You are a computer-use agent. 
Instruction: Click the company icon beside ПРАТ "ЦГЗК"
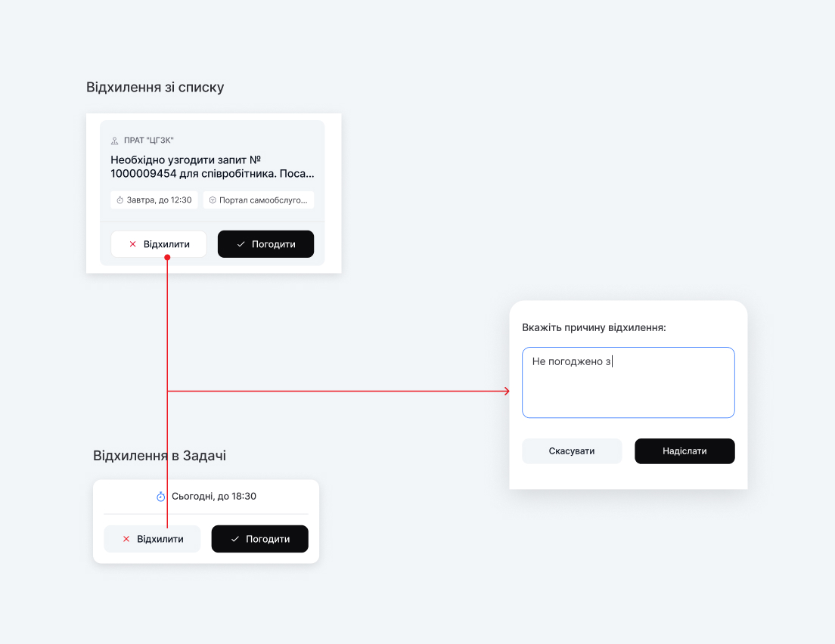[115, 141]
